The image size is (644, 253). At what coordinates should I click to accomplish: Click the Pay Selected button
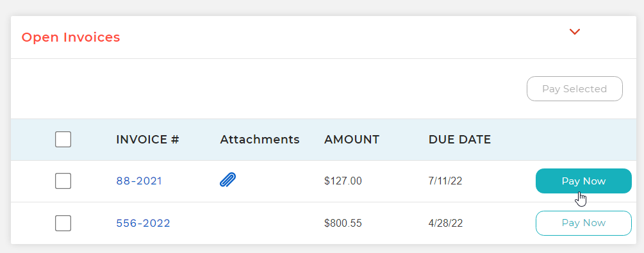coord(575,89)
